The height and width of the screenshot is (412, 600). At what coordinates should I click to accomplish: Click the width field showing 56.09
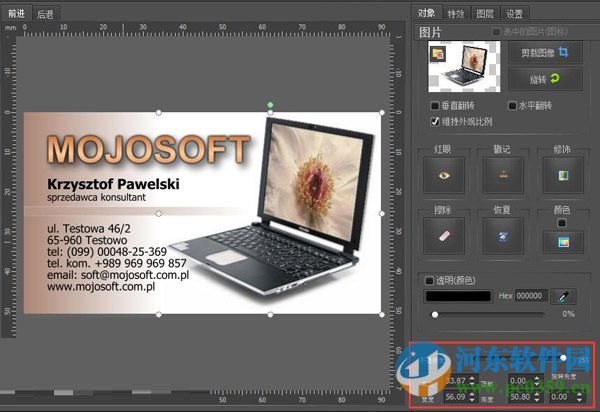pyautogui.click(x=455, y=397)
